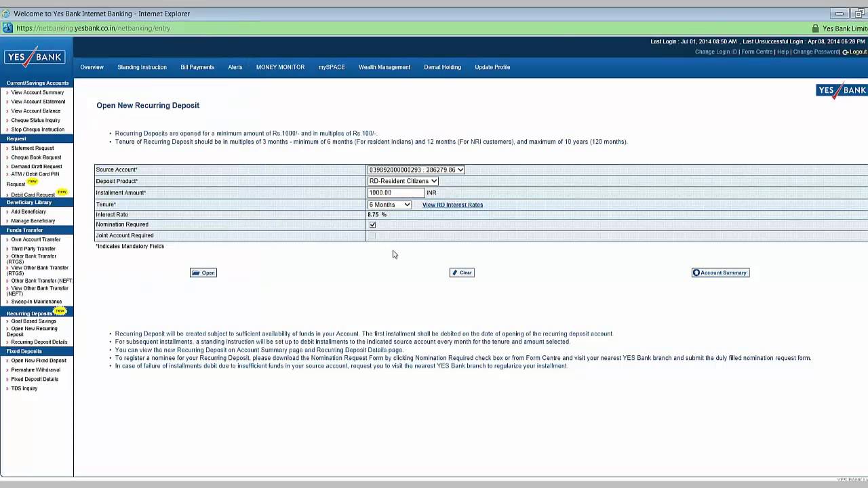
Task: Click Open New Recurring Deposit in sidebar
Action: [x=32, y=331]
